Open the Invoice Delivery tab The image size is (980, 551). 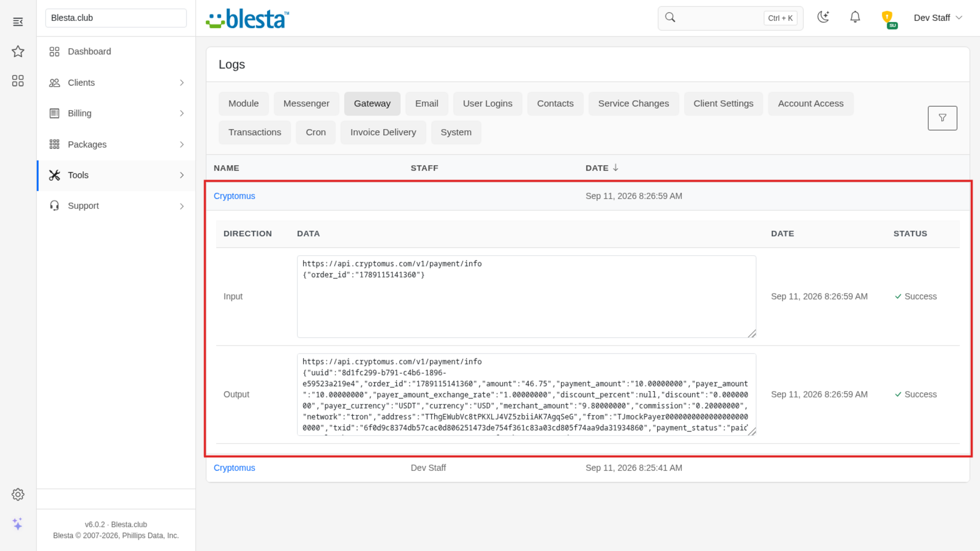point(383,132)
